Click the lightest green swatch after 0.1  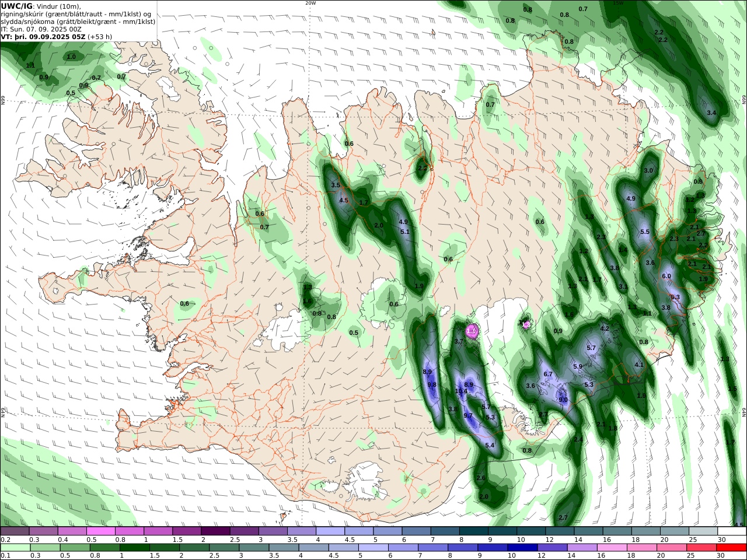[x=15, y=548]
